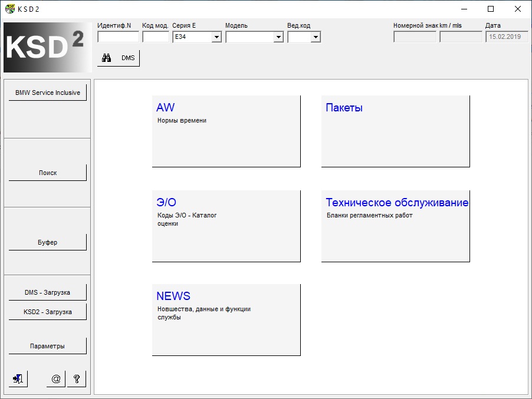Expand the Серия E dropdown
The width and height of the screenshot is (532, 399).
coord(216,37)
